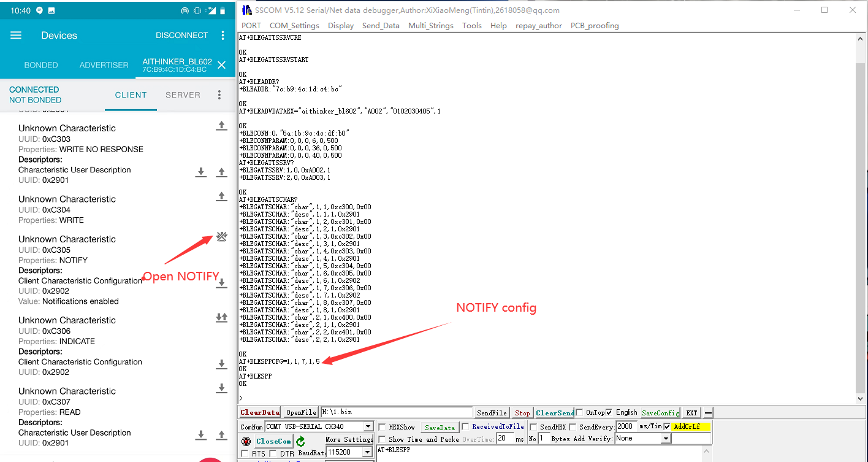Image resolution: width=868 pixels, height=462 pixels.
Task: Click the More Settings button
Action: [x=349, y=439]
